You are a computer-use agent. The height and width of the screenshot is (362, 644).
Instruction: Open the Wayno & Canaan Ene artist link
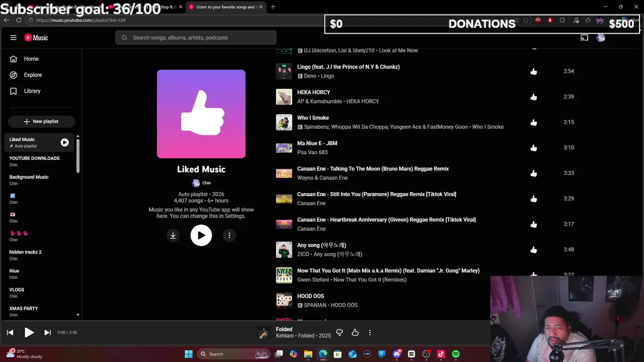pos(323,178)
